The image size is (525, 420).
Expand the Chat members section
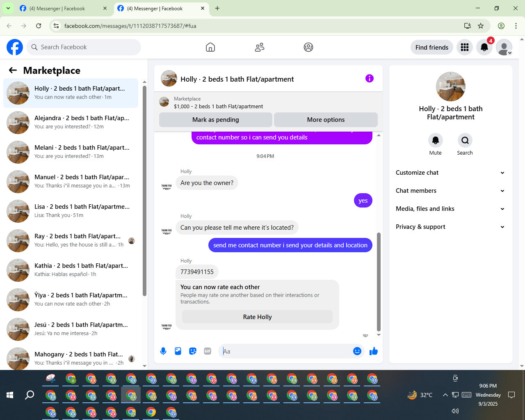click(x=450, y=191)
